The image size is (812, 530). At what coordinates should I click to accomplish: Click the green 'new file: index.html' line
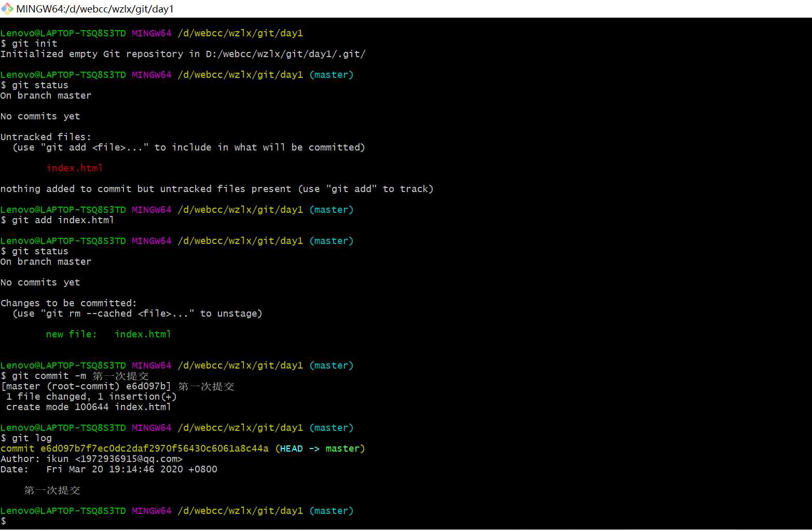(108, 334)
